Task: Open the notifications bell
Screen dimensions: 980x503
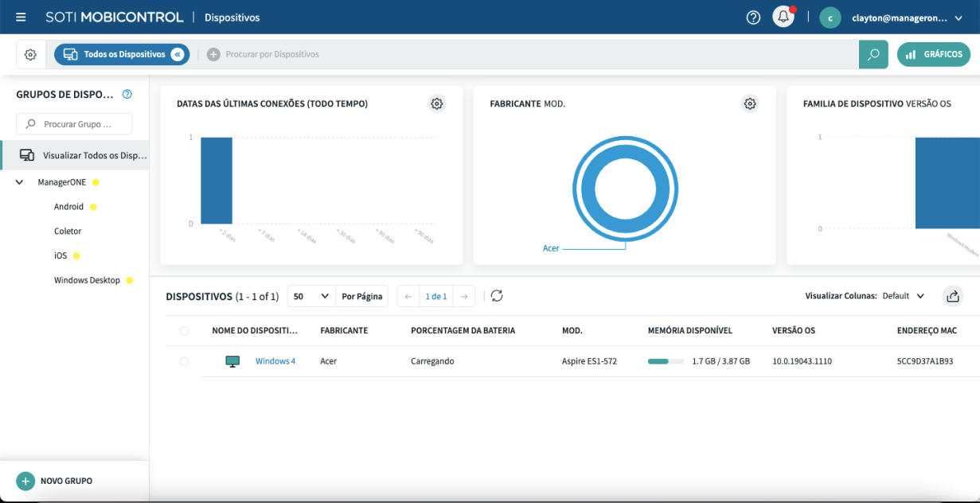Action: click(783, 17)
